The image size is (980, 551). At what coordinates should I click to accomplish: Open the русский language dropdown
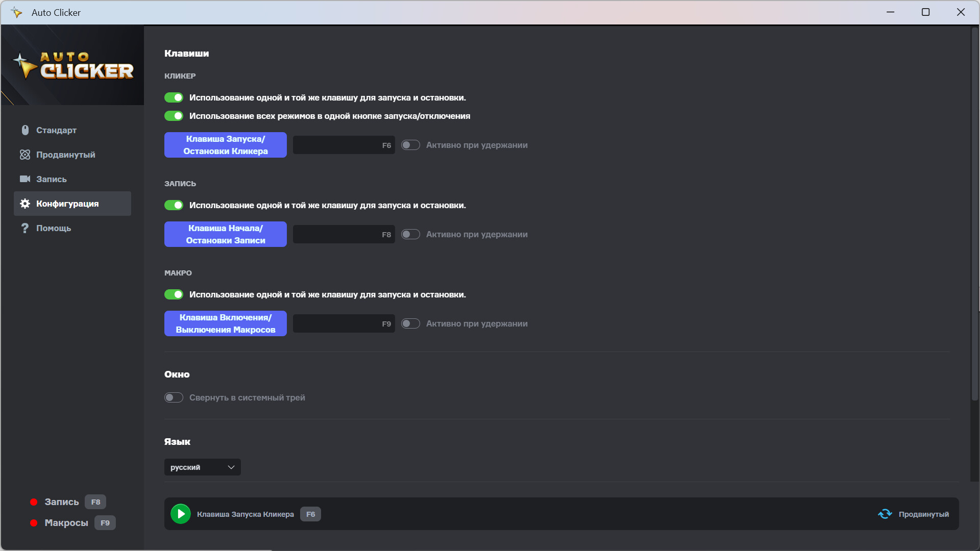[202, 467]
